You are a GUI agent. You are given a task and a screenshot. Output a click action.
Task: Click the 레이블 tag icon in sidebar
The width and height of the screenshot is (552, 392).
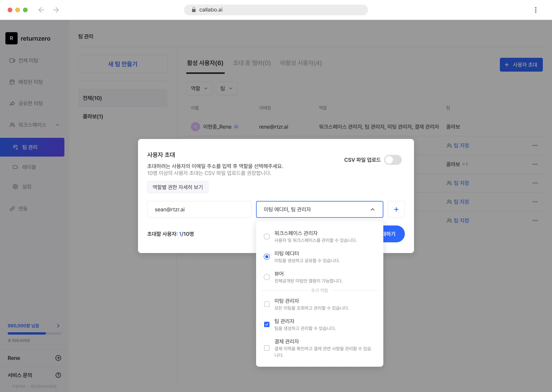pos(15,167)
